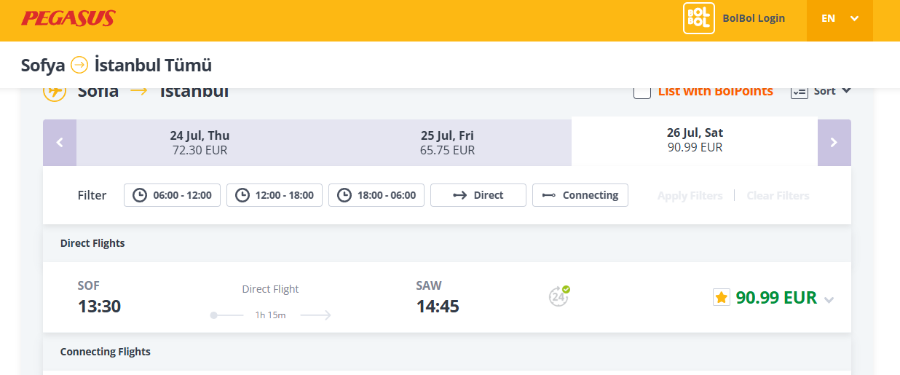This screenshot has width=900, height=375.
Task: Open the EN language dropdown
Action: tap(840, 18)
